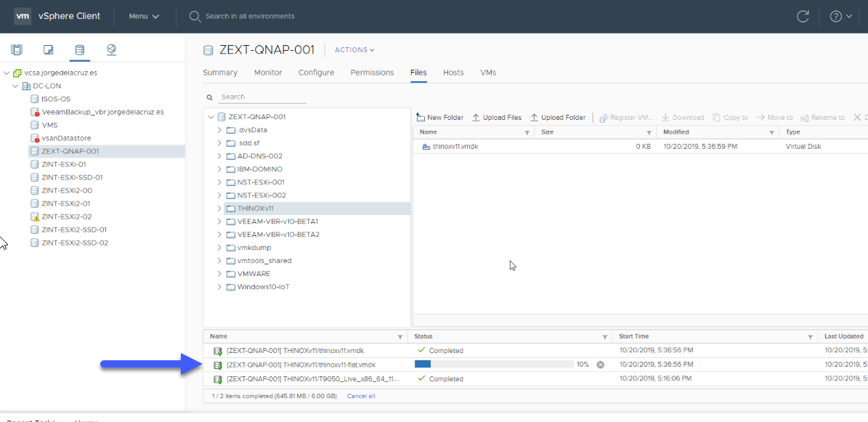The width and height of the screenshot is (868, 422).
Task: Expand the VEEAM-VBR-v10-BETA1 folder
Action: click(220, 222)
